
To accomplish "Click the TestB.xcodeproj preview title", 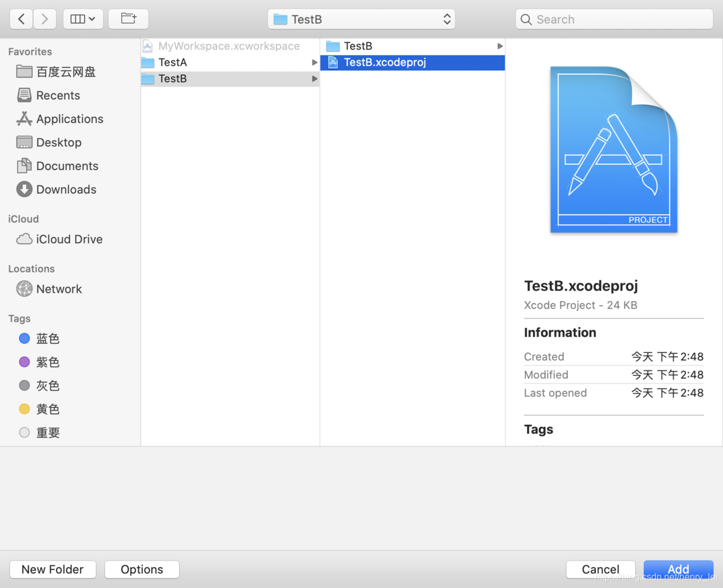I will click(x=581, y=286).
